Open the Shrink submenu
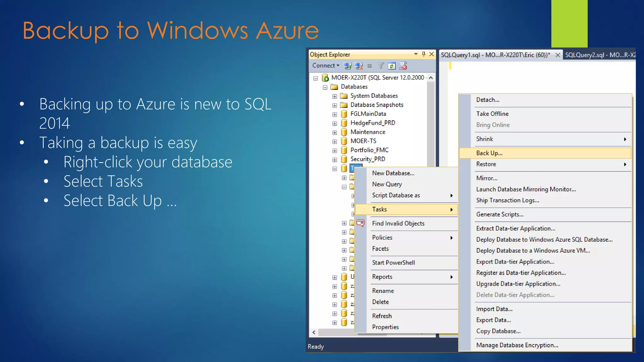The height and width of the screenshot is (362, 644). pyautogui.click(x=545, y=139)
